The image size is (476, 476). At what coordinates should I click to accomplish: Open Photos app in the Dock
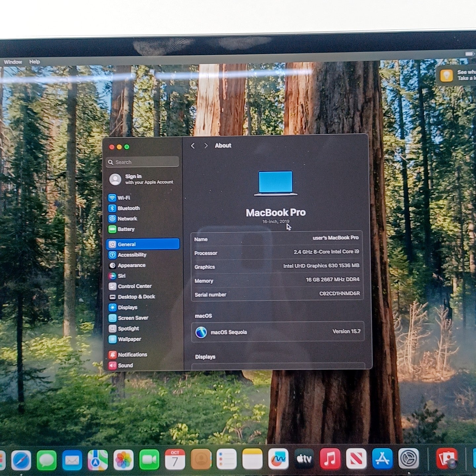pyautogui.click(x=123, y=460)
